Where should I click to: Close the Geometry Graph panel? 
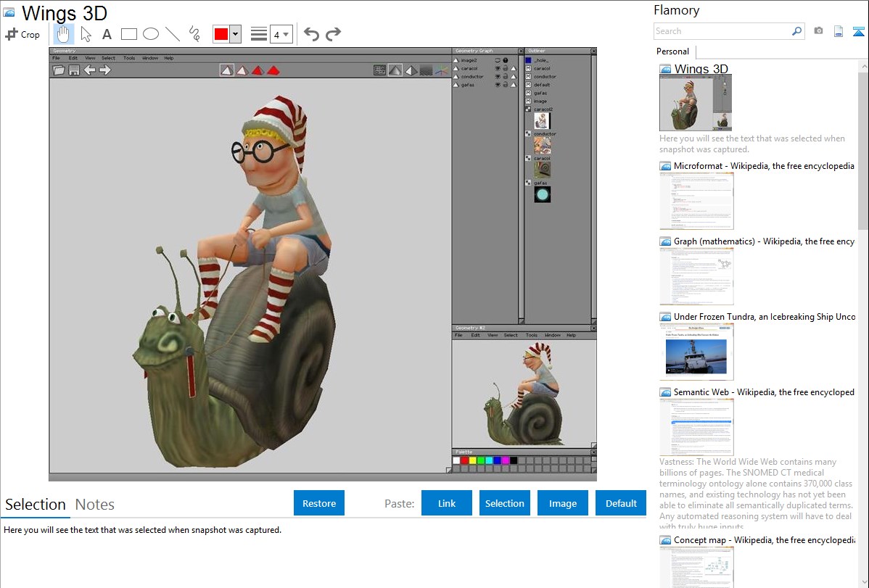(x=520, y=51)
